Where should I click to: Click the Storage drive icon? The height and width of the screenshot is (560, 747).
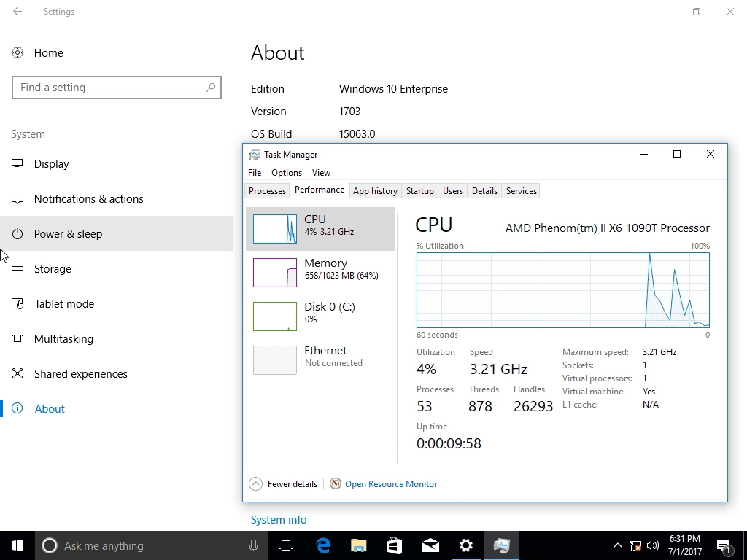click(x=18, y=268)
